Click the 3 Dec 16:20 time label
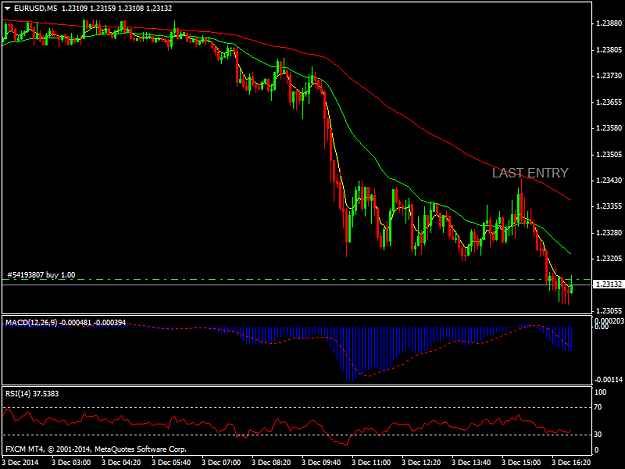Image resolution: width=625 pixels, height=469 pixels. [x=571, y=463]
